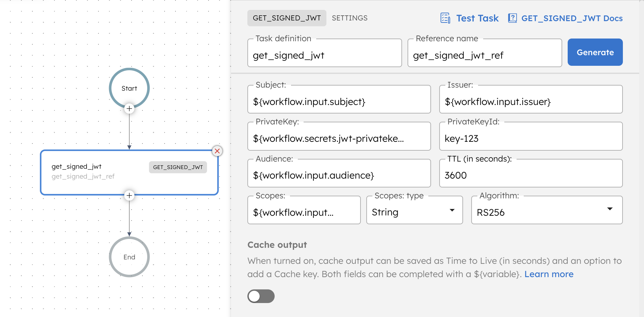Edit the PrivateKey input field
The width and height of the screenshot is (644, 317).
click(x=339, y=136)
